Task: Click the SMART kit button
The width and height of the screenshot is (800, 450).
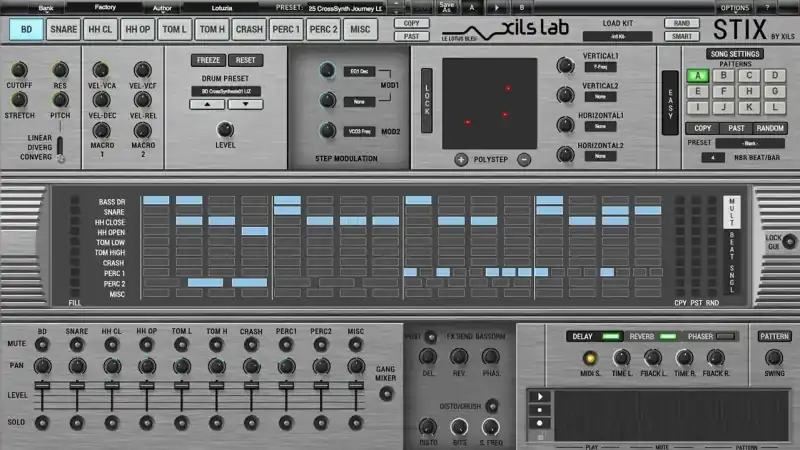Action: 682,37
